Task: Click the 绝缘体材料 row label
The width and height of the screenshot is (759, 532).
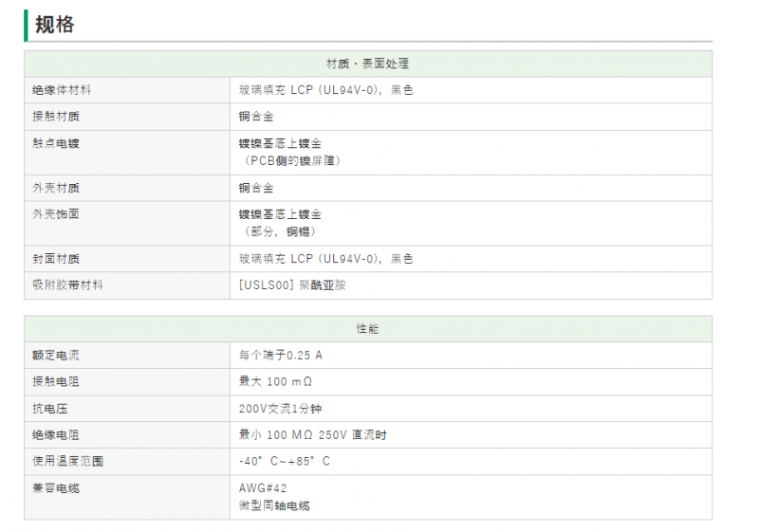Action: [x=62, y=90]
